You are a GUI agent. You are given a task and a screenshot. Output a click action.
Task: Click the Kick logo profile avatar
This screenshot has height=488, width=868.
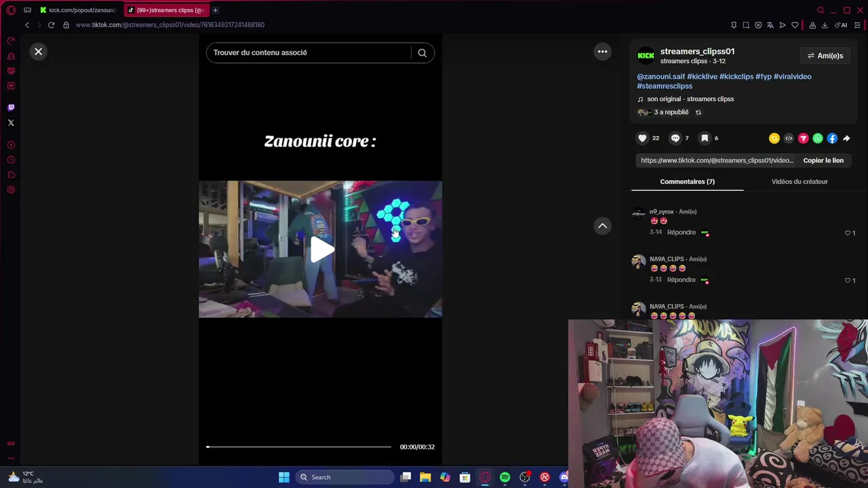coord(646,56)
